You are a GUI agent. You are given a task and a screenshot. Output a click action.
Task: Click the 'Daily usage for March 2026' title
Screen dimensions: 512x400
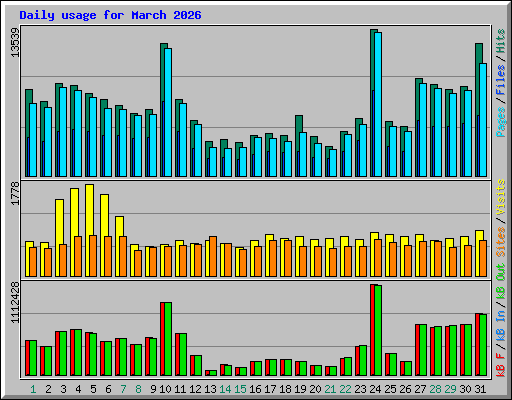(110, 15)
